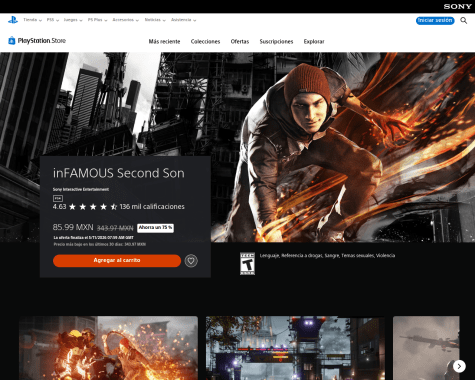Viewport: 475px width, 380px height.
Task: Click the struck-through 343.97 MXN price
Action: point(115,228)
